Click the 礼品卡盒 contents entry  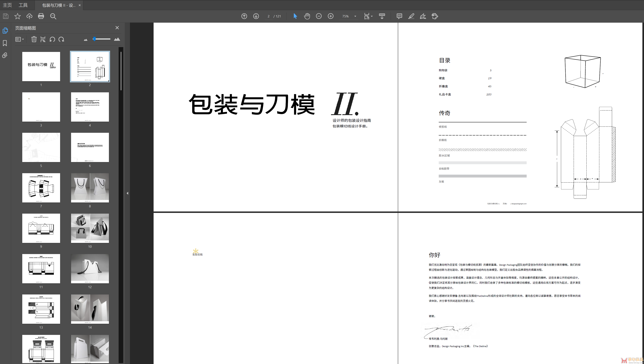[x=445, y=94]
